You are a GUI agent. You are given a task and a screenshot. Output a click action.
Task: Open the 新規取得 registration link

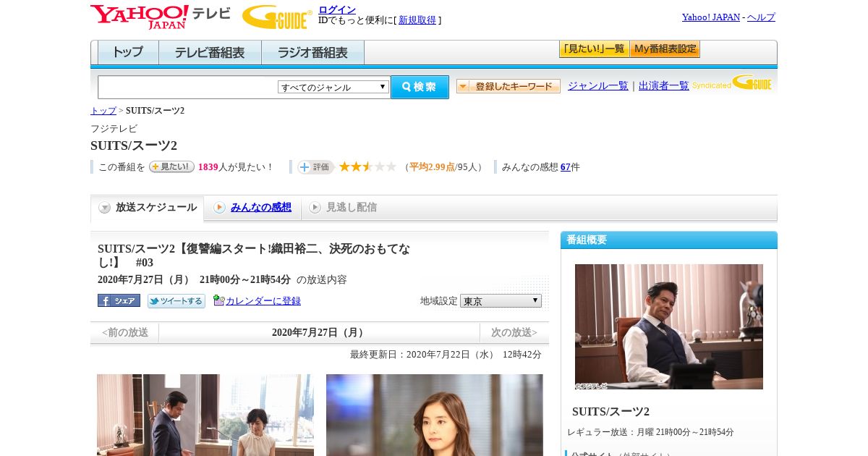point(417,20)
